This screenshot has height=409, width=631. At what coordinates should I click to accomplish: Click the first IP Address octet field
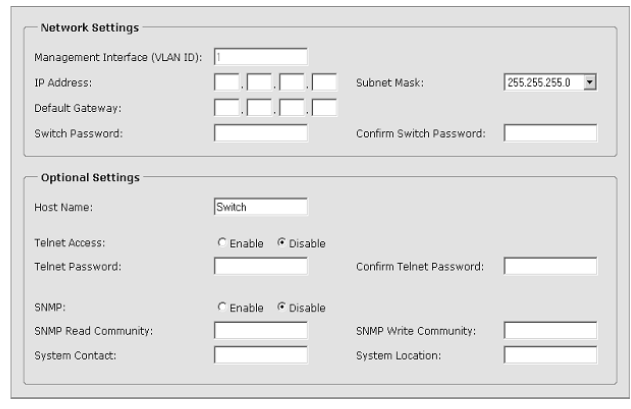click(x=226, y=82)
